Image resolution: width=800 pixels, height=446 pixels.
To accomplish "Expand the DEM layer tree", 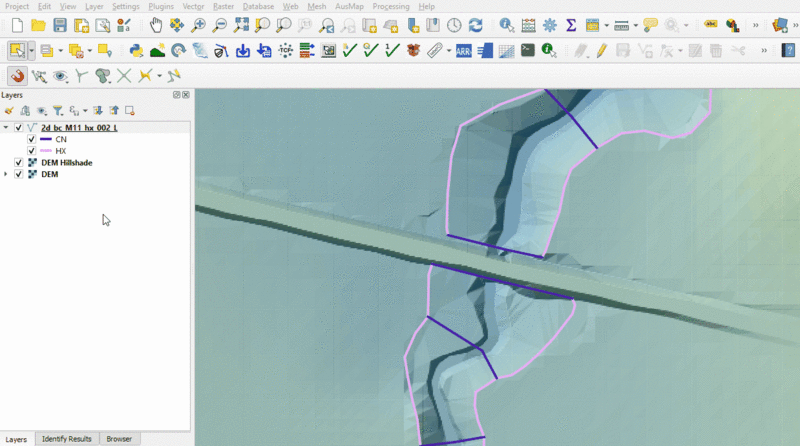I will click(x=7, y=174).
